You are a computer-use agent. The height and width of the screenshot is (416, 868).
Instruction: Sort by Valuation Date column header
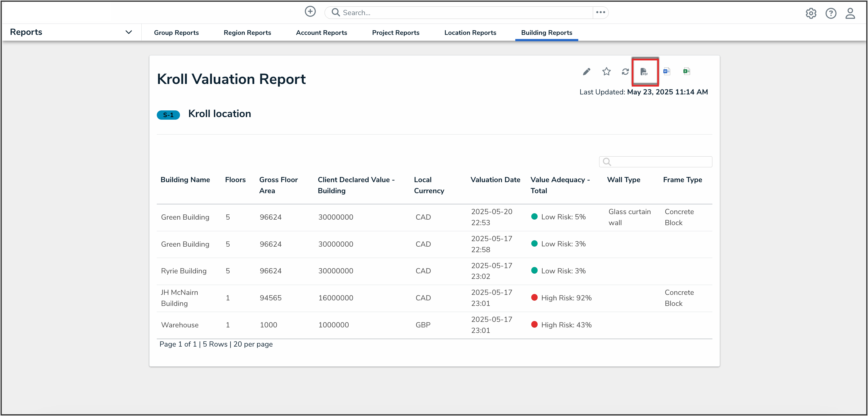click(x=495, y=180)
